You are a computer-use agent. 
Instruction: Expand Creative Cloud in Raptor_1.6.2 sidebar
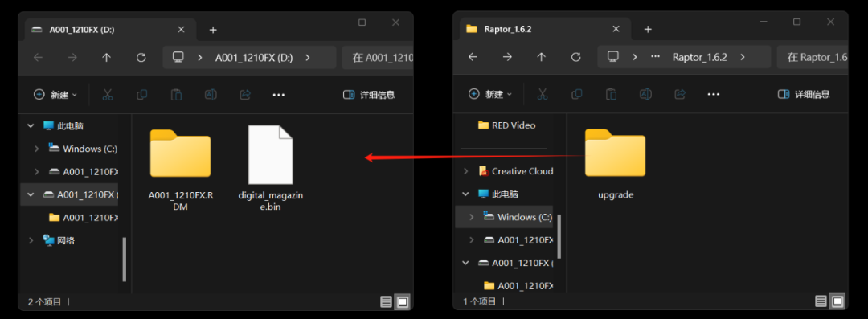point(466,171)
